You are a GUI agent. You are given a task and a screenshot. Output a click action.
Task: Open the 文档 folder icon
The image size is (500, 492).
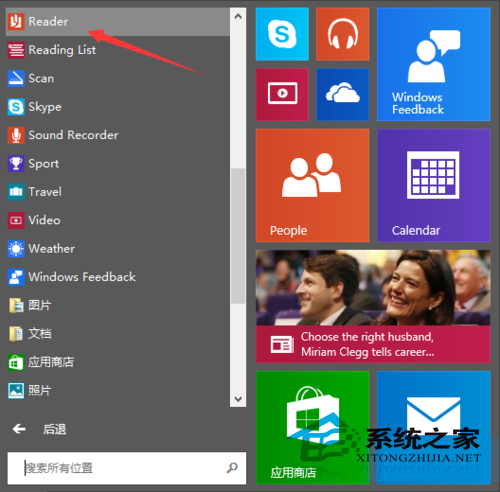pyautogui.click(x=16, y=334)
